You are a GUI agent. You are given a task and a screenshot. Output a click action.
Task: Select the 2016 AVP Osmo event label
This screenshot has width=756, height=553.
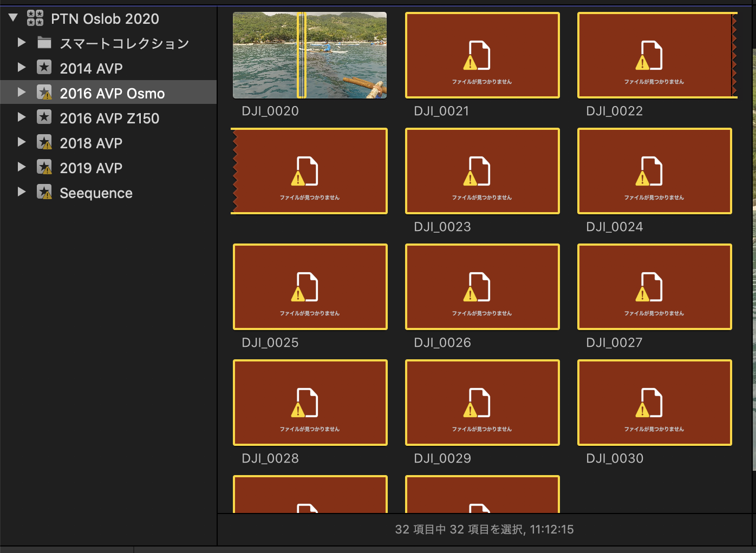click(x=112, y=94)
